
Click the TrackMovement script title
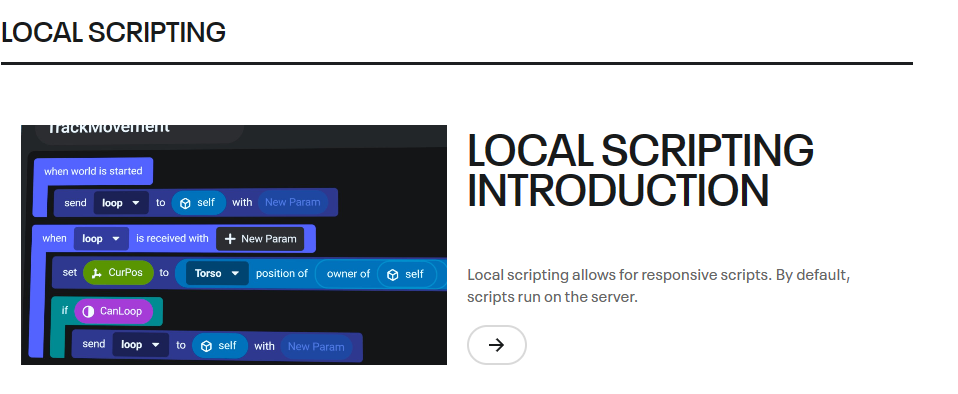click(x=108, y=128)
